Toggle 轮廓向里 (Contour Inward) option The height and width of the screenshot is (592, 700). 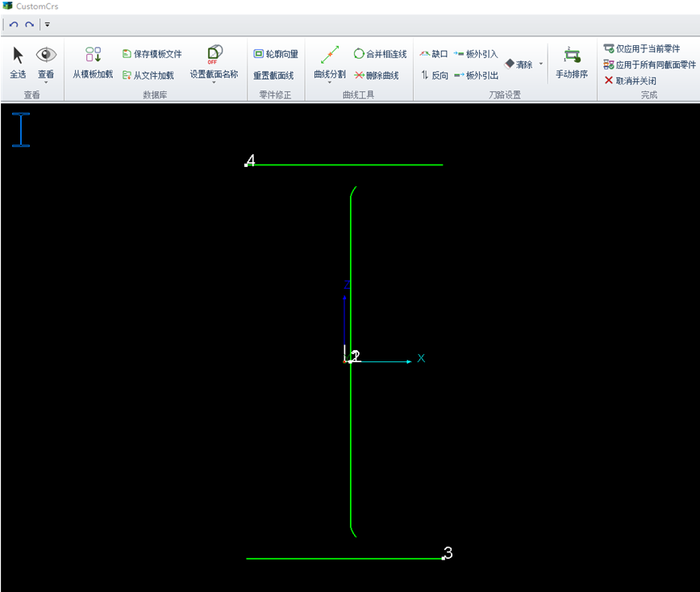pos(275,54)
